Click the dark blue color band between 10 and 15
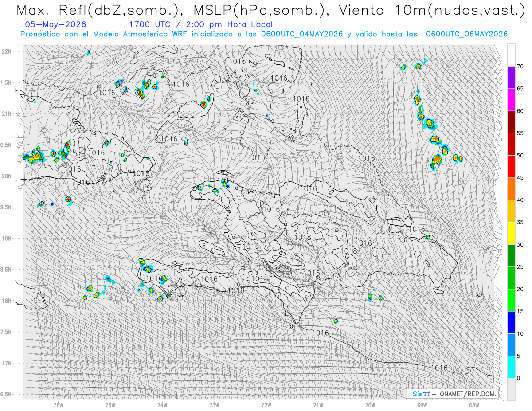This screenshot has height=411, width=532. coord(511,322)
